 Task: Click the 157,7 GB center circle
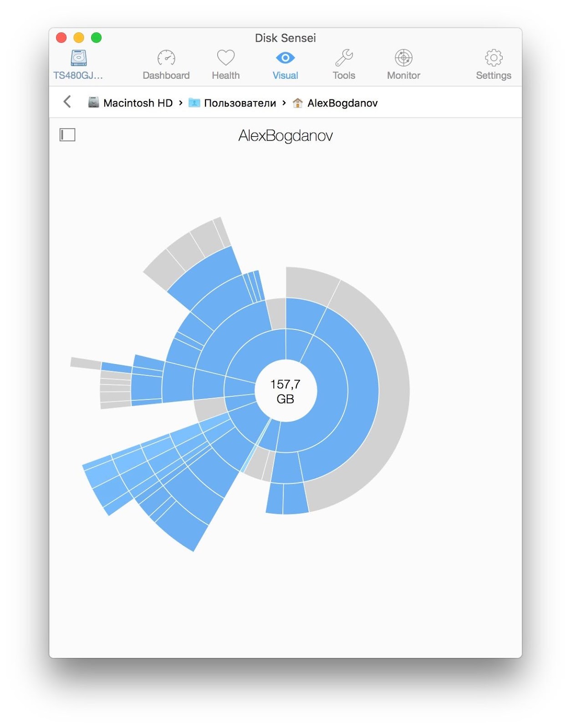285,391
